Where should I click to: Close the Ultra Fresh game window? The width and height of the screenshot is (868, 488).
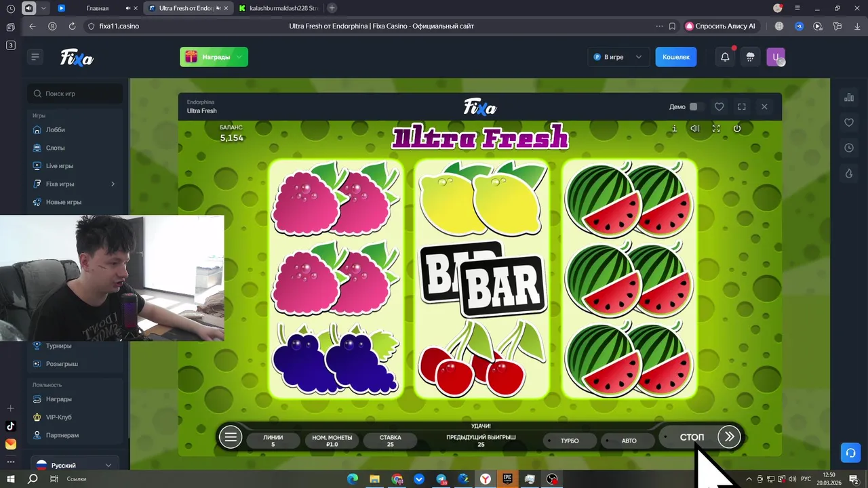coord(764,106)
